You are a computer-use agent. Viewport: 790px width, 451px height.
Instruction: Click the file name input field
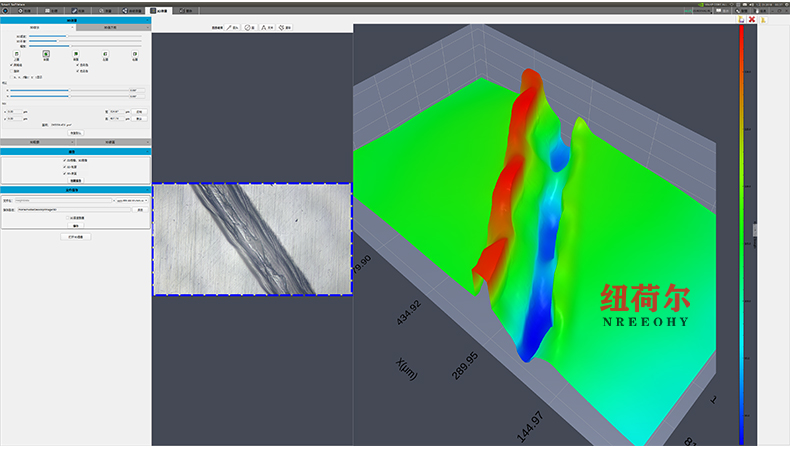click(63, 201)
